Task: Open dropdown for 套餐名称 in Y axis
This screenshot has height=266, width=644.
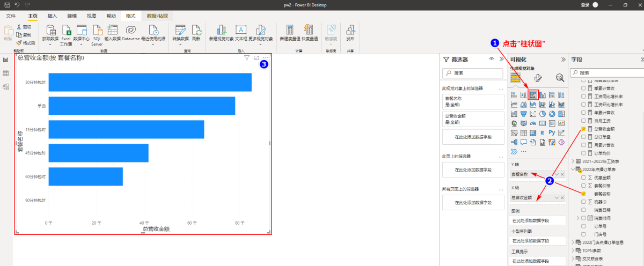Action: [x=557, y=174]
